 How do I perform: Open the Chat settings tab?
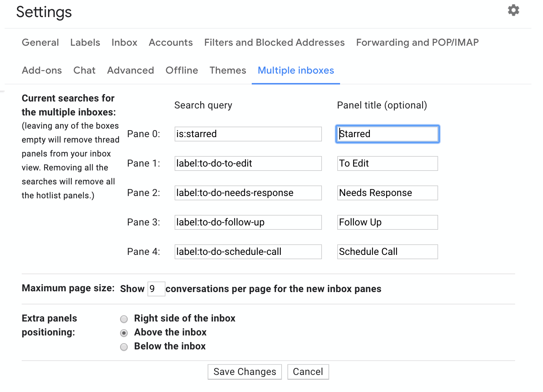click(x=84, y=70)
